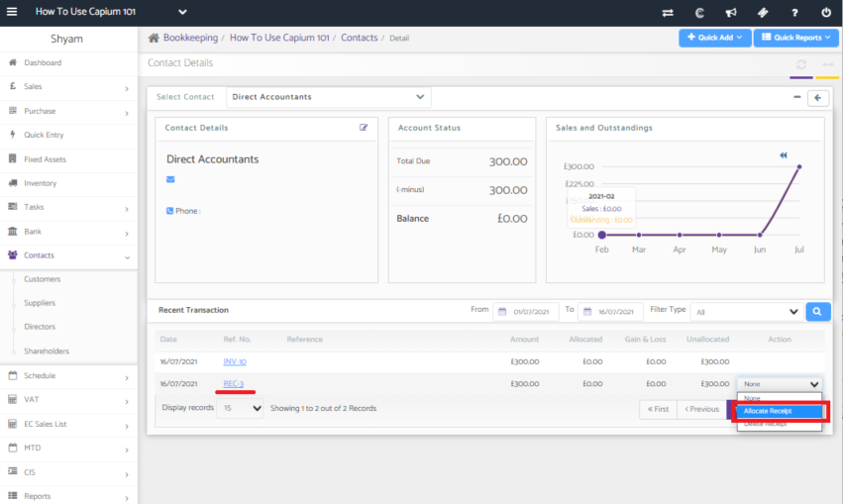
Task: Click the To date calendar icon
Action: pos(587,312)
